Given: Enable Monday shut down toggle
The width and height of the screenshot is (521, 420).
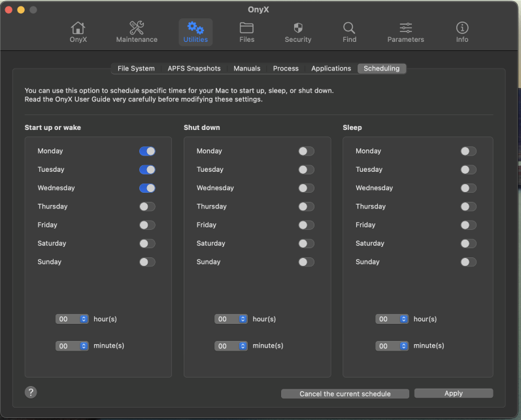Looking at the screenshot, I should tap(307, 151).
